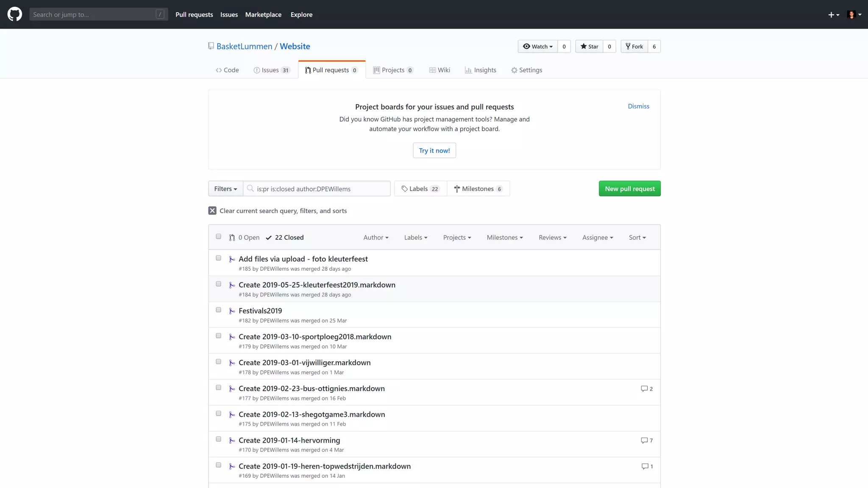Tick checkbox for sportploeg2018 pull request

tap(218, 335)
